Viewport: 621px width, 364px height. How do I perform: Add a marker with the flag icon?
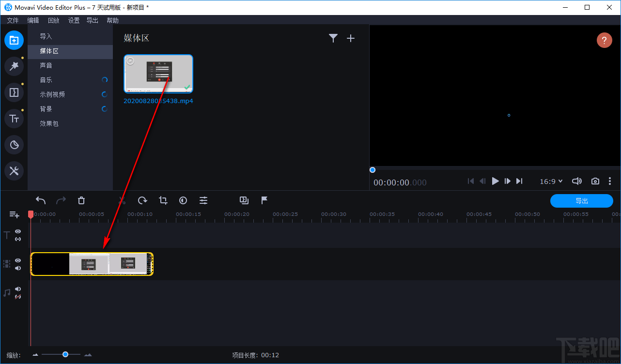tap(264, 200)
